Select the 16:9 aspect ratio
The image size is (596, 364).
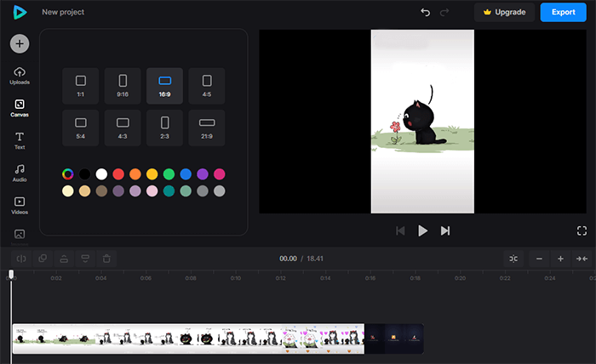(164, 86)
